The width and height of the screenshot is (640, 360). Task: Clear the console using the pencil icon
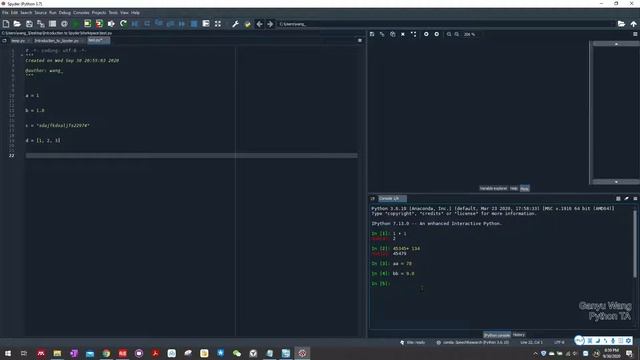coord(627,198)
